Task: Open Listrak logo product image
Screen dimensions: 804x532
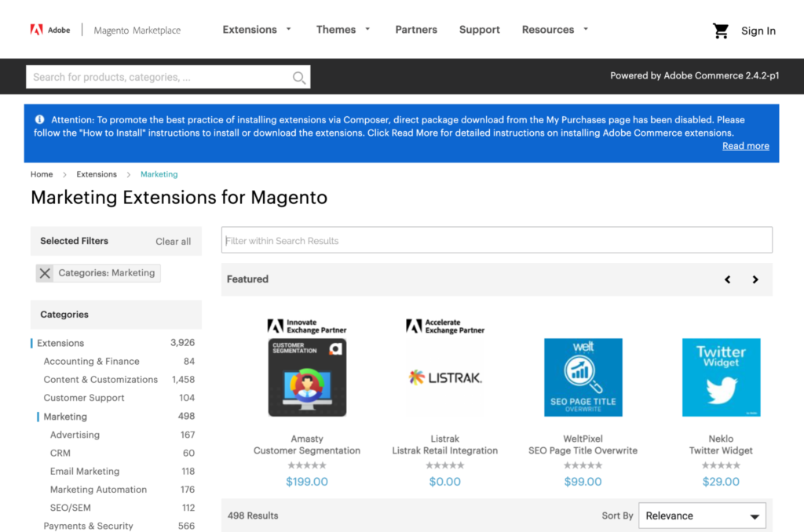Action: click(x=445, y=377)
